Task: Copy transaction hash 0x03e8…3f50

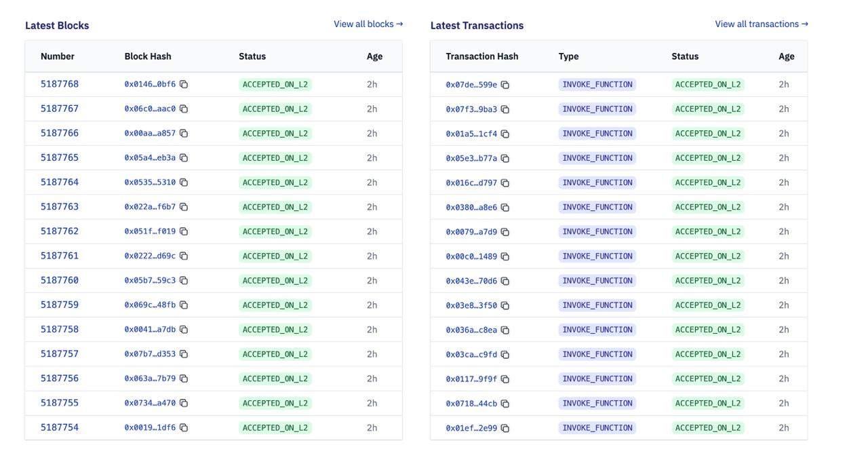Action: point(505,306)
